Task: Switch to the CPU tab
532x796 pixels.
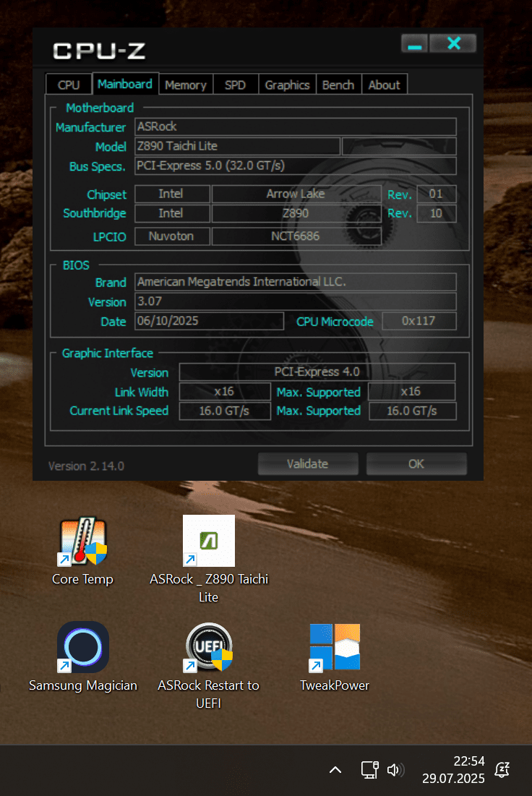Action: tap(69, 85)
